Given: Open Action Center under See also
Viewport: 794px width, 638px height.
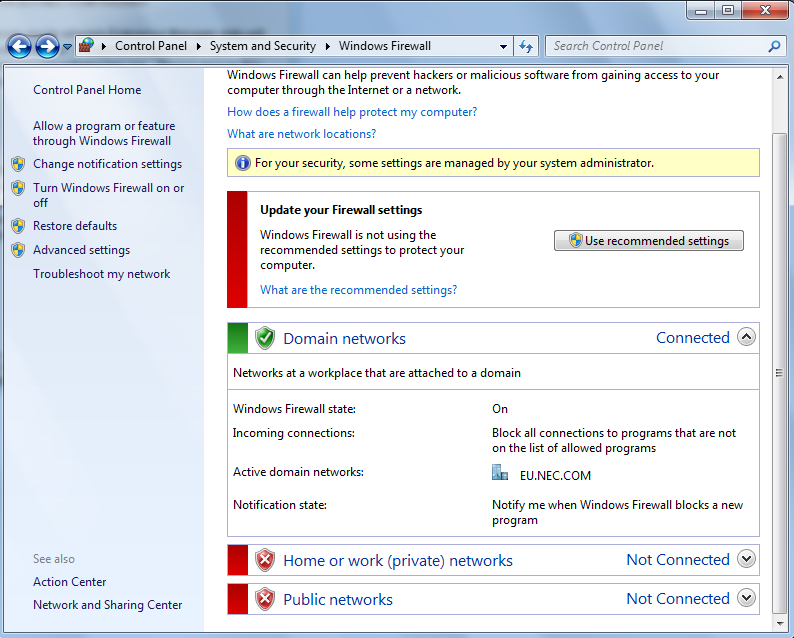Looking at the screenshot, I should [70, 582].
